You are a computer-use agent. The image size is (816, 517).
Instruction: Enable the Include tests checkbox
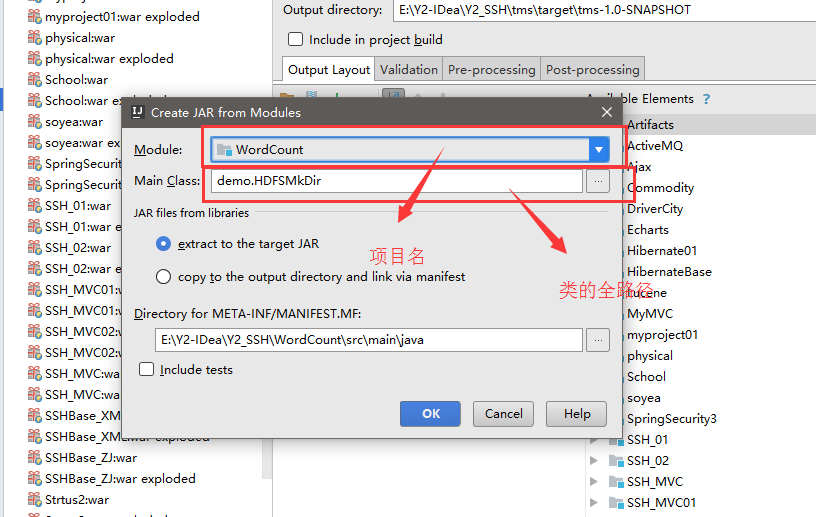tap(146, 370)
